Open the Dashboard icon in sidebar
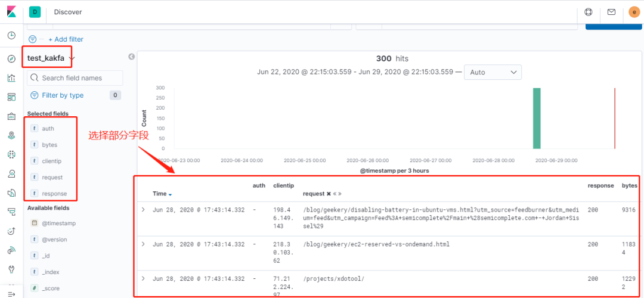The image size is (644, 298). tap(11, 97)
